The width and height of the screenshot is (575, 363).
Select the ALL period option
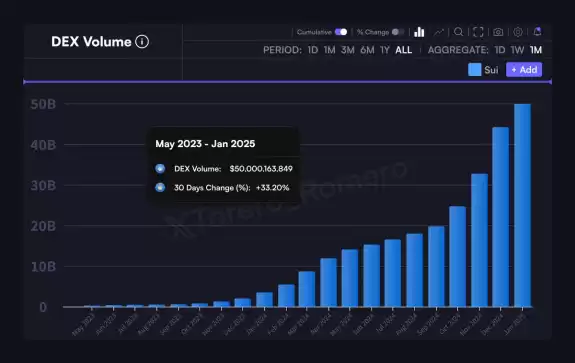403,50
